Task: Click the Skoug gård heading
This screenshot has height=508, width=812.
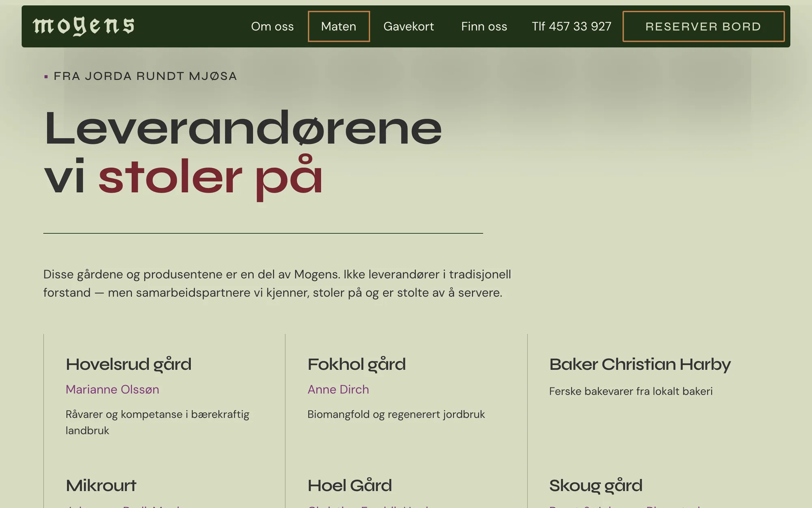Action: click(x=596, y=486)
